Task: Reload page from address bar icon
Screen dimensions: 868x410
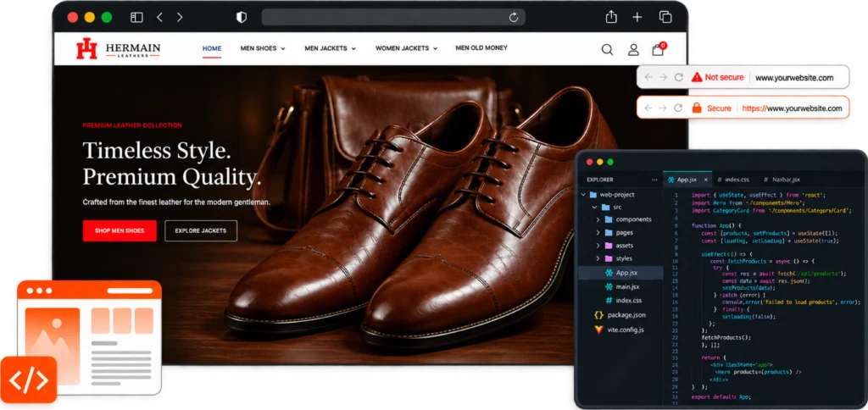Action: pos(514,17)
